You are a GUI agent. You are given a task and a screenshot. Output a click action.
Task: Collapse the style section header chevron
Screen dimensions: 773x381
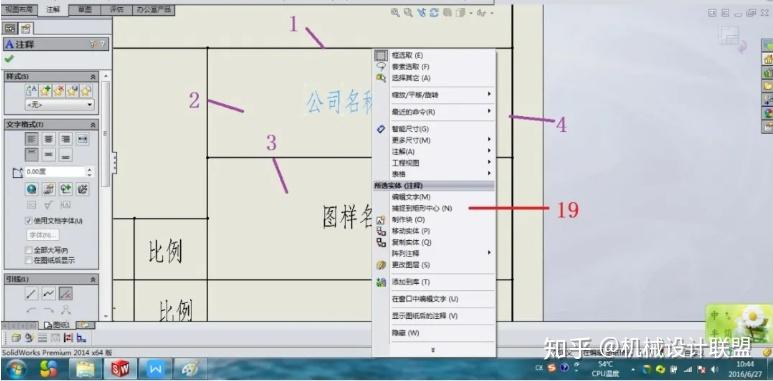coord(93,77)
